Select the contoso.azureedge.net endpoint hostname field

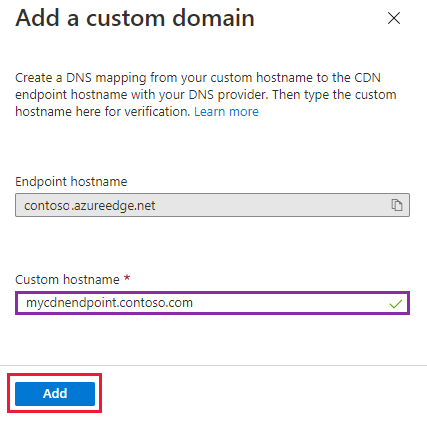pyautogui.click(x=212, y=205)
